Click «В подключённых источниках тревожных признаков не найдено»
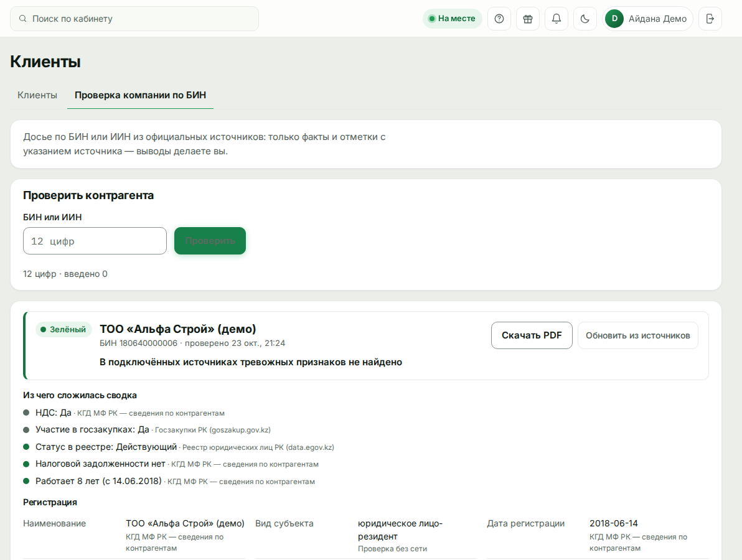This screenshot has height=560, width=742. [251, 362]
